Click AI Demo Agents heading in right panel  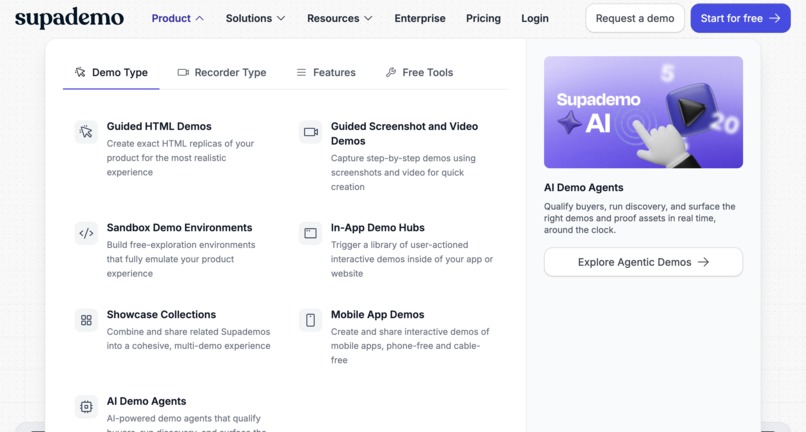coord(583,188)
